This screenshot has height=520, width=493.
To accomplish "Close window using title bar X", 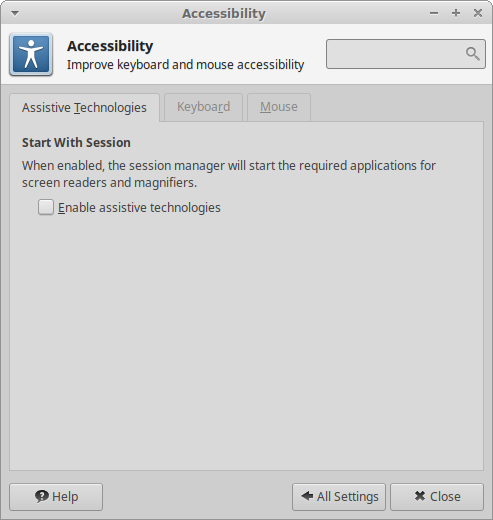I will (x=478, y=13).
